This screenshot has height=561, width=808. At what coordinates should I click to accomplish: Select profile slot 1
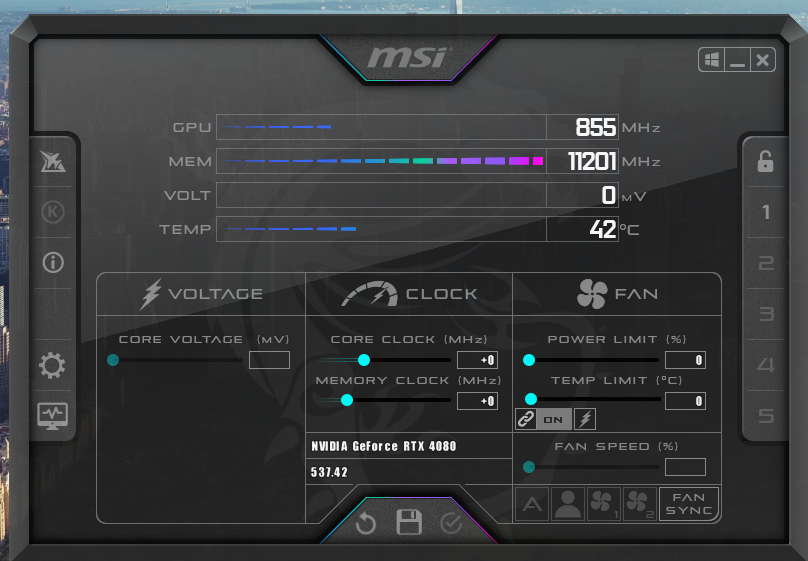tap(766, 212)
